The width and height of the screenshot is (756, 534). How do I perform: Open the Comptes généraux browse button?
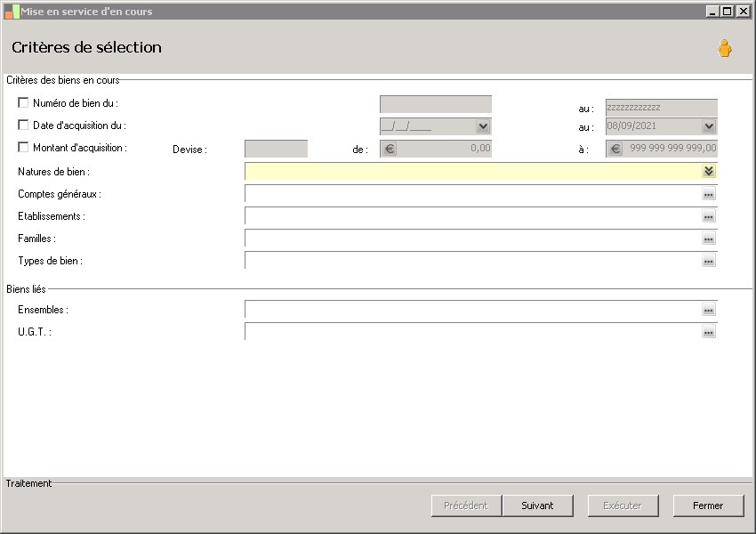pos(708,194)
